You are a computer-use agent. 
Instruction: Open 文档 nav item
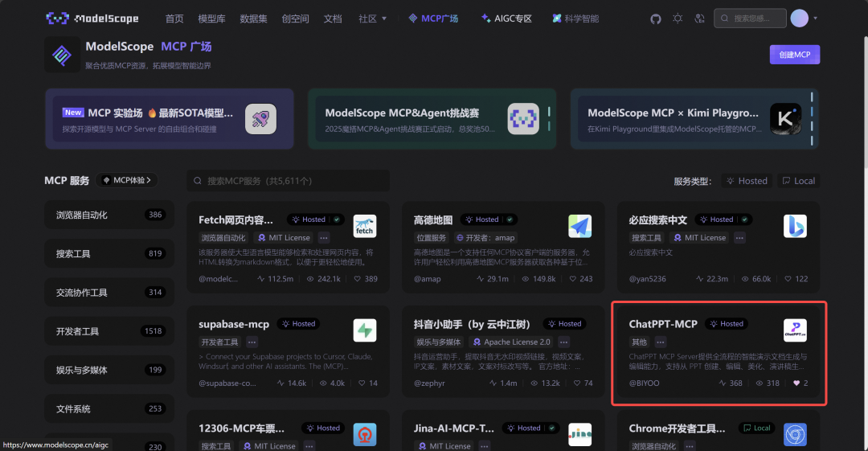pos(333,18)
